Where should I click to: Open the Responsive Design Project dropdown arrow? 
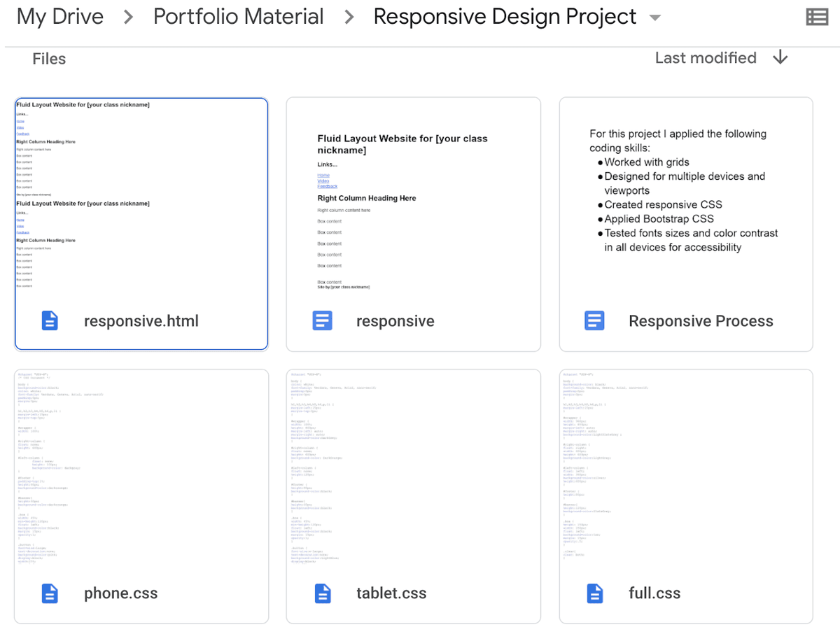pyautogui.click(x=654, y=17)
